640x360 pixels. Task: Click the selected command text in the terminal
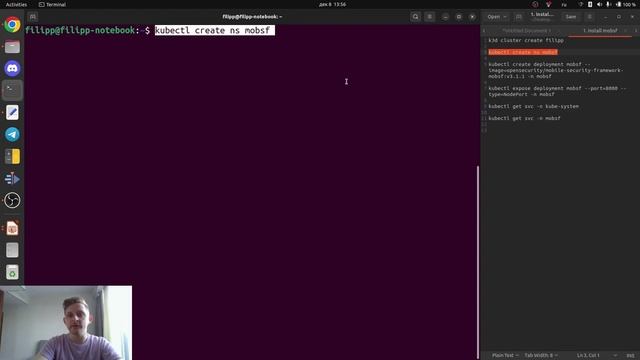215,31
